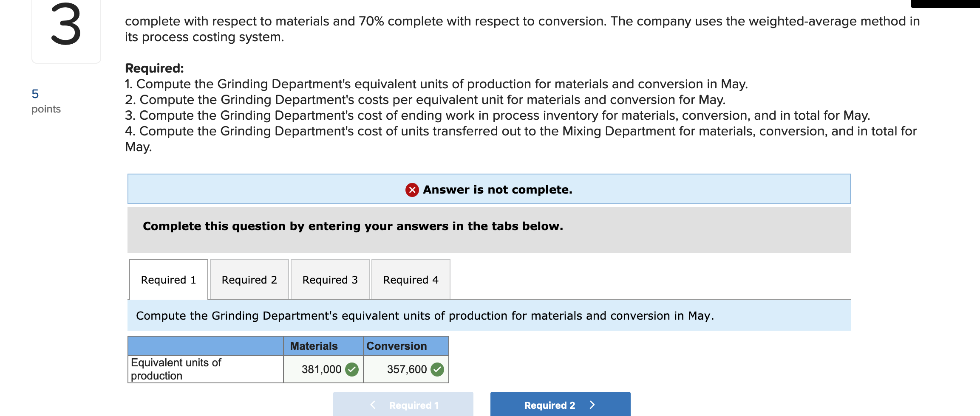Viewport: 980px width, 416px height.
Task: Click the red X error icon
Action: pos(411,190)
